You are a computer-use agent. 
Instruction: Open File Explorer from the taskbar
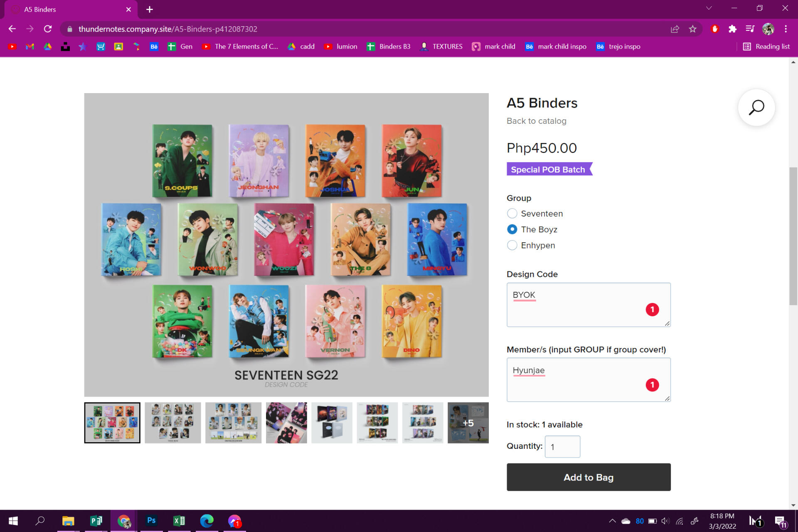click(68, 521)
